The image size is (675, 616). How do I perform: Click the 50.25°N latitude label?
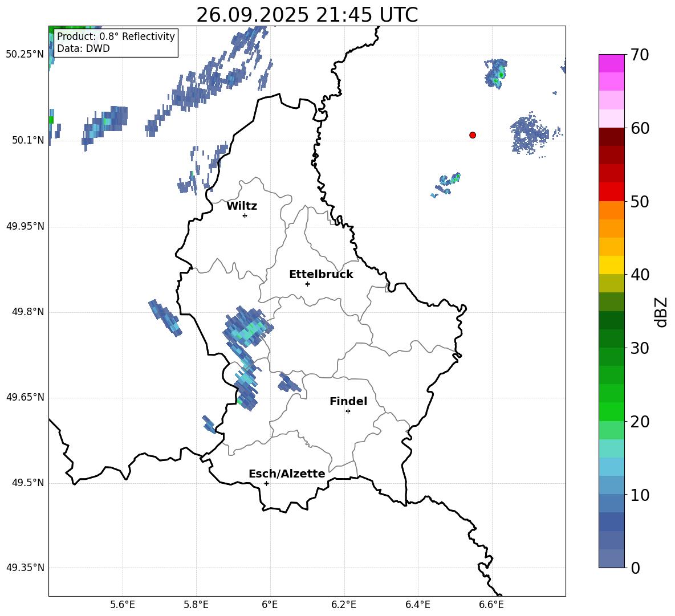pyautogui.click(x=25, y=55)
